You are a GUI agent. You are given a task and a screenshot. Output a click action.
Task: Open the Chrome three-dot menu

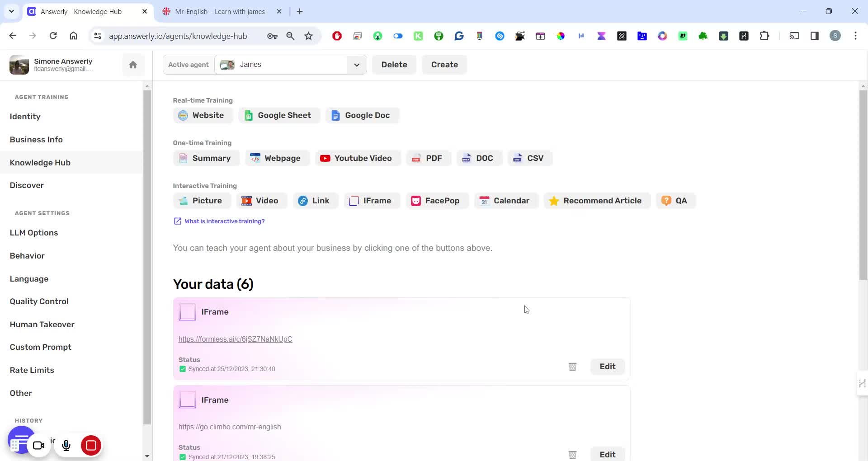(x=855, y=36)
